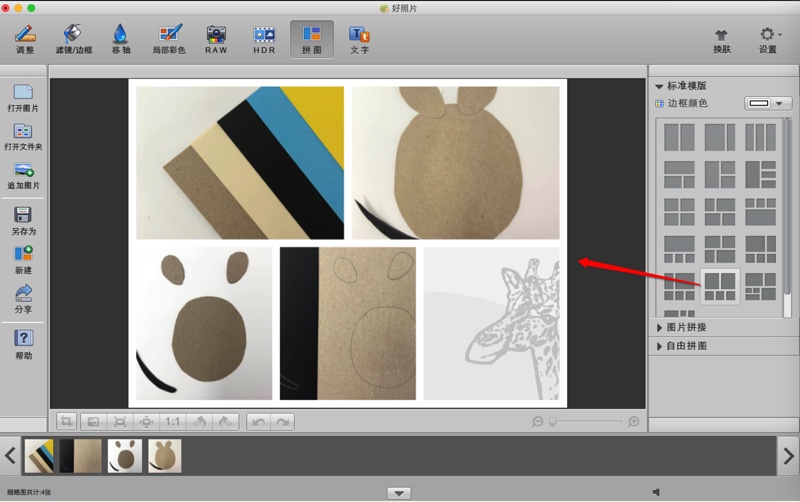Select the two-by-two grid template
This screenshot has width=800, height=502.
coord(679,212)
